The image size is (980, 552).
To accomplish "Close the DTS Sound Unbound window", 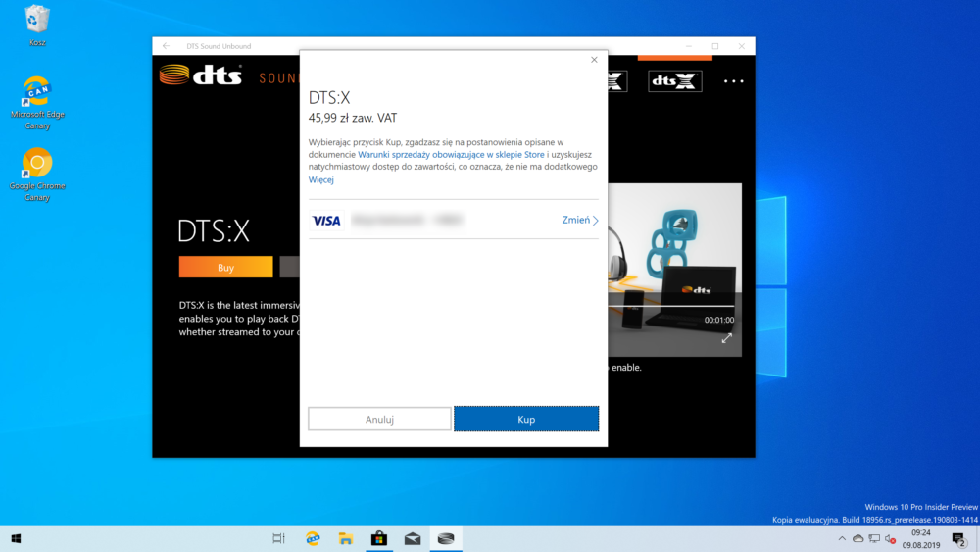I will pyautogui.click(x=741, y=46).
